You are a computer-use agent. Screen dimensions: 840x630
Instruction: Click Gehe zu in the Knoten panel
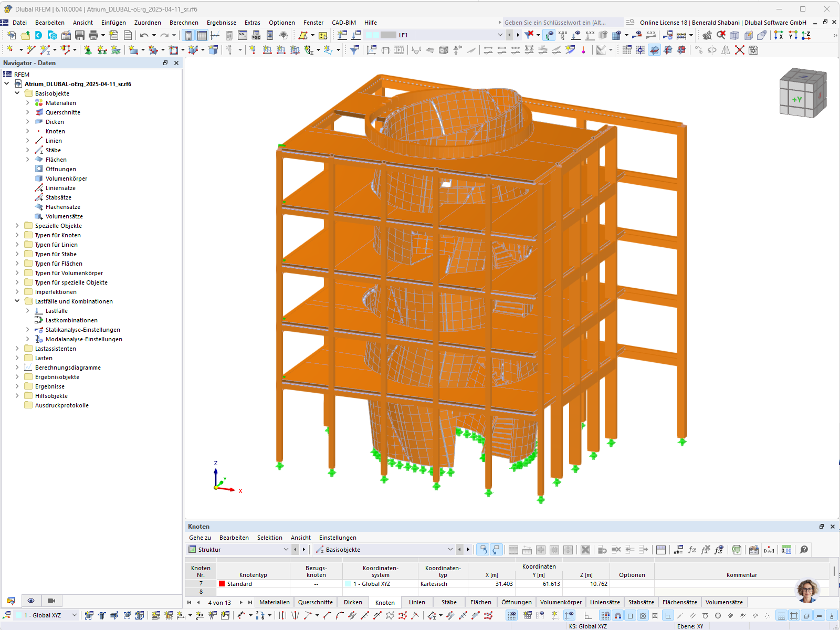pos(199,538)
